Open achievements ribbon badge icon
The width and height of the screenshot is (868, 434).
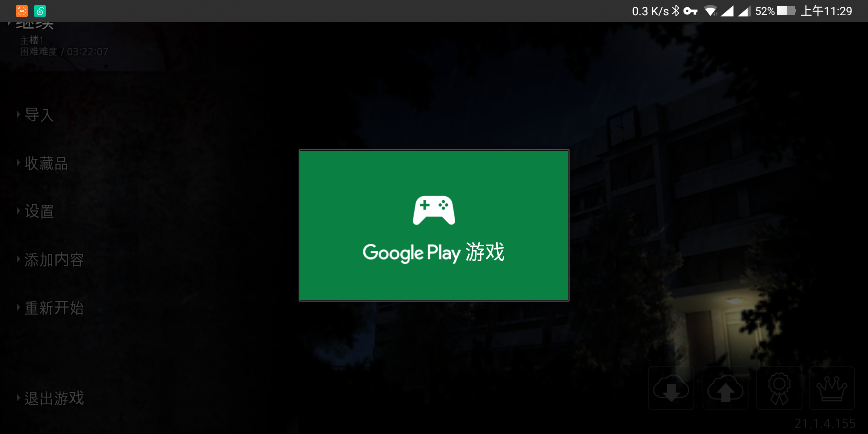point(779,388)
